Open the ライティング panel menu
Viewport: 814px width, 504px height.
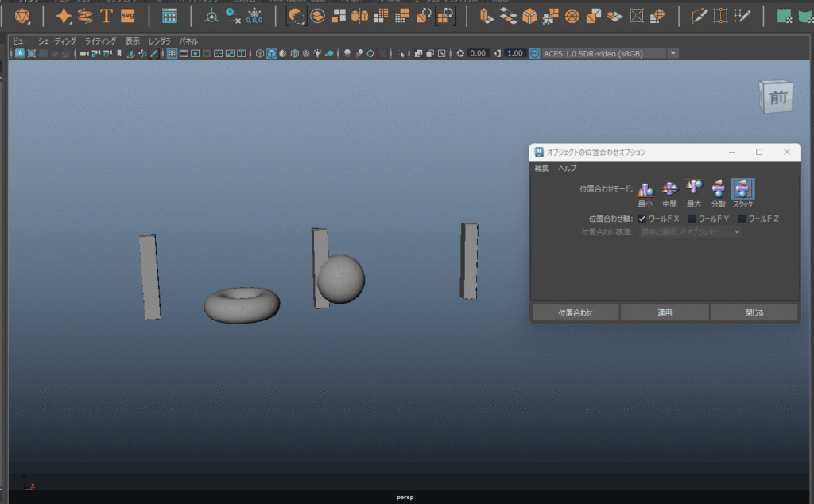[101, 41]
